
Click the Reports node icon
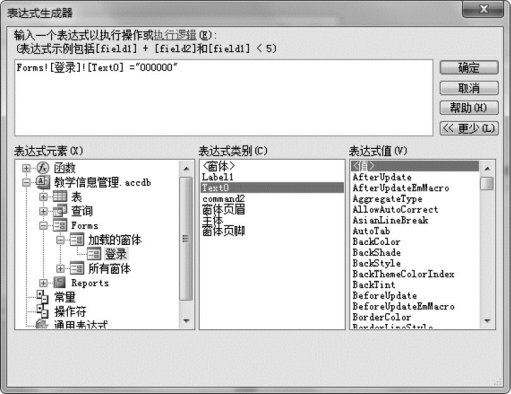(x=60, y=283)
